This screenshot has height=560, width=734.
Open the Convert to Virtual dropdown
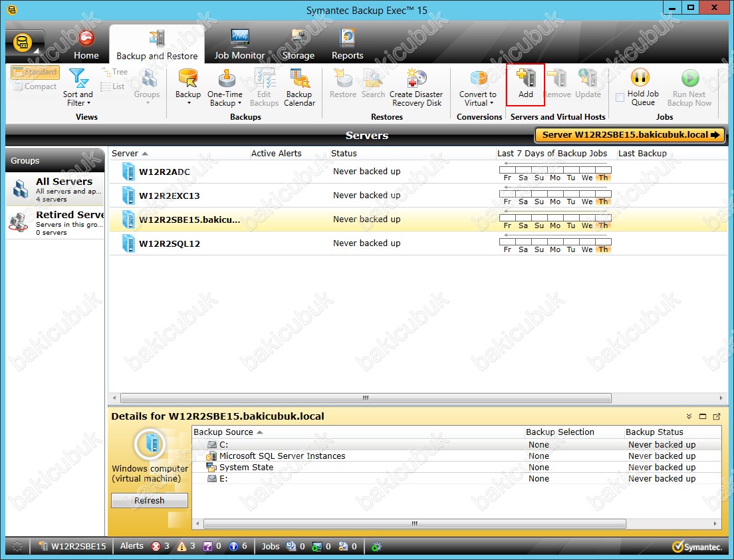click(x=478, y=88)
